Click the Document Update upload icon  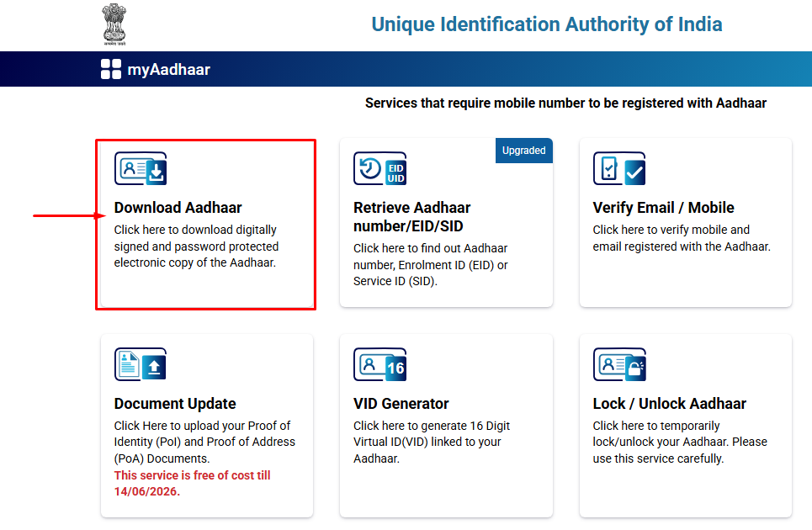point(140,364)
